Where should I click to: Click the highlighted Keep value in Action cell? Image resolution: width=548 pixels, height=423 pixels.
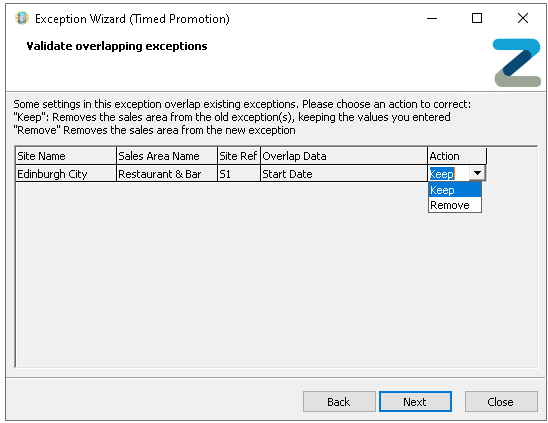point(442,174)
